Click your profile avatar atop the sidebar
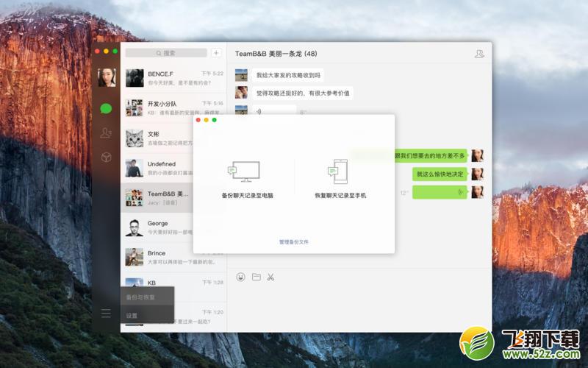 (x=107, y=77)
